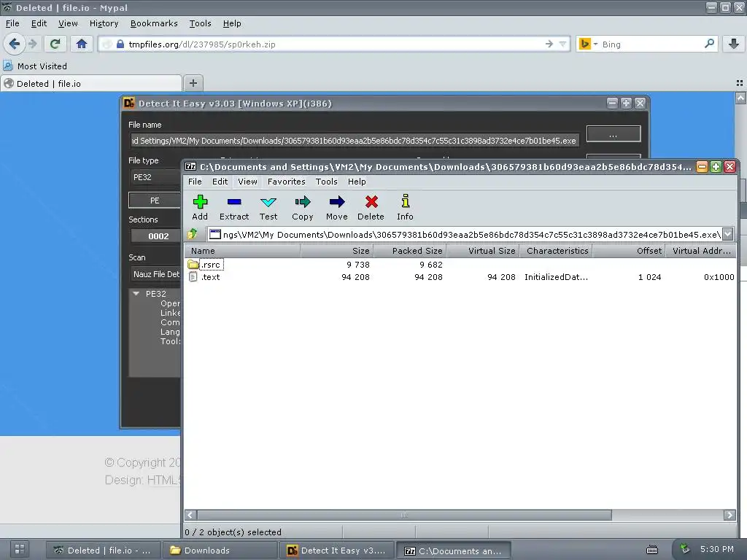Open the Bing search engine dropdown

595,44
